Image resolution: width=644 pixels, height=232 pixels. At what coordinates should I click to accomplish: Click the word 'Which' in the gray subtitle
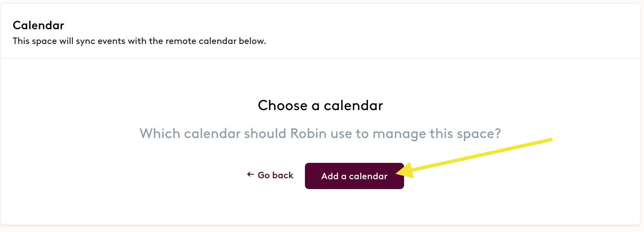[x=160, y=134]
